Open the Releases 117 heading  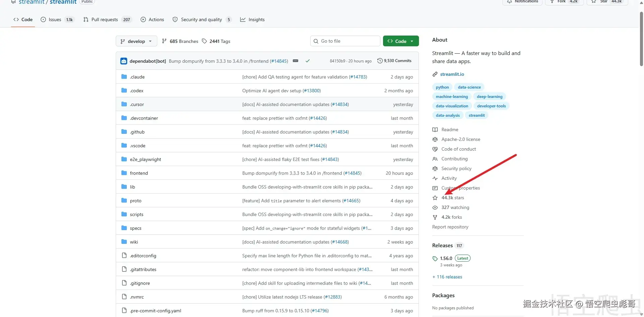point(448,246)
